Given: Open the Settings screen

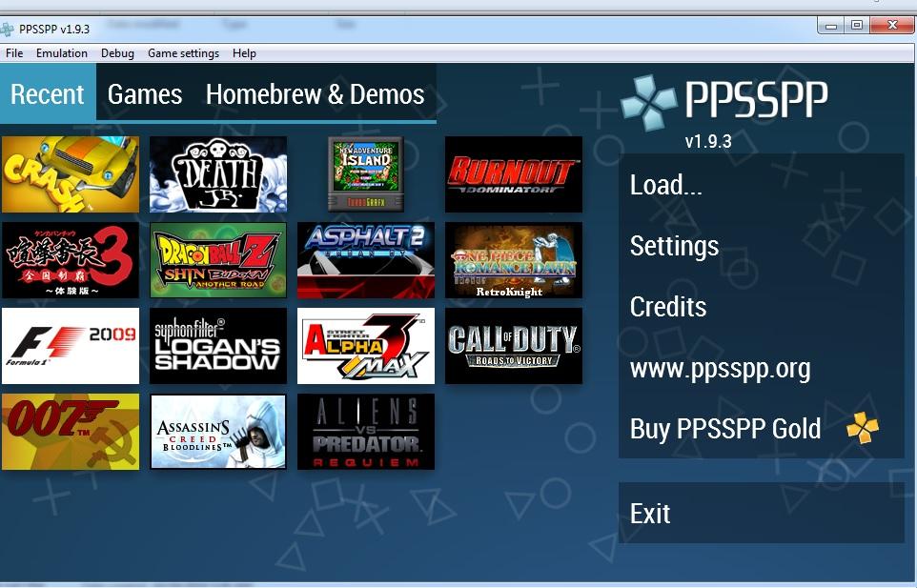Looking at the screenshot, I should tap(762, 246).
